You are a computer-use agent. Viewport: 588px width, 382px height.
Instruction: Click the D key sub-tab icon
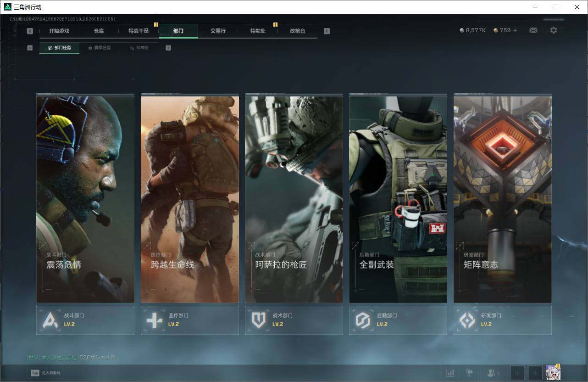tap(168, 48)
